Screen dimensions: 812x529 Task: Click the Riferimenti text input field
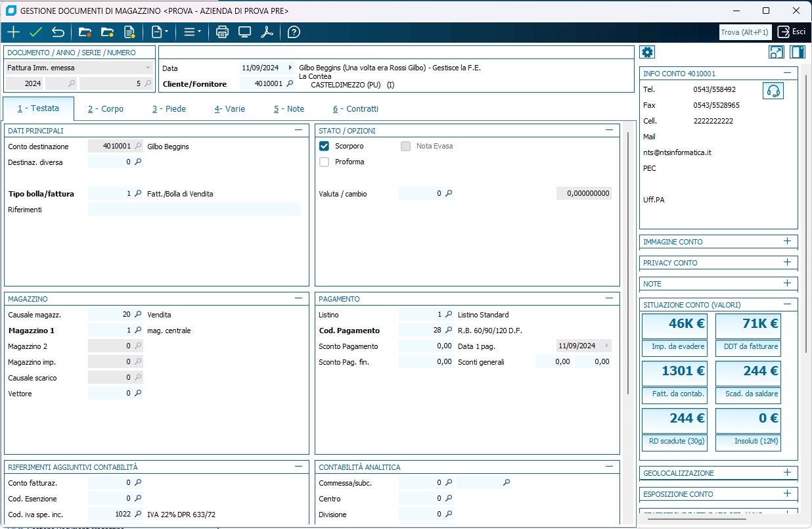click(x=194, y=210)
